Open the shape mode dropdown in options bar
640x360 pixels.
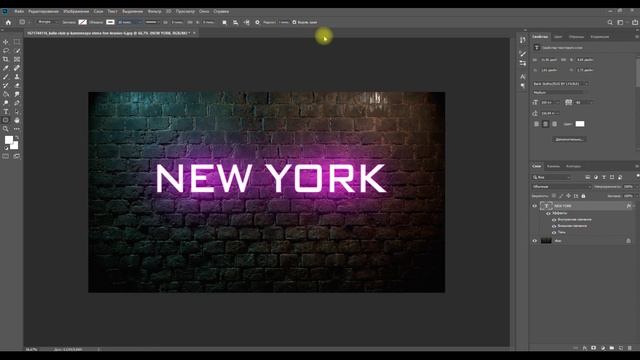47,22
